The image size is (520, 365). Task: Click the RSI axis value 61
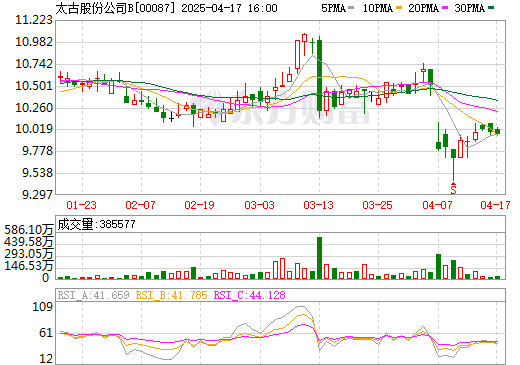(x=46, y=333)
